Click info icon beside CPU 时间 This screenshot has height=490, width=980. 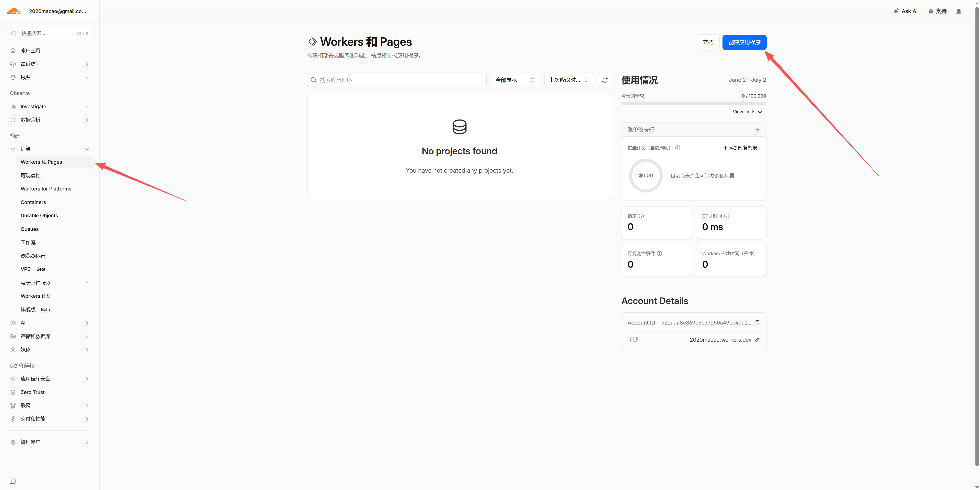coord(727,216)
